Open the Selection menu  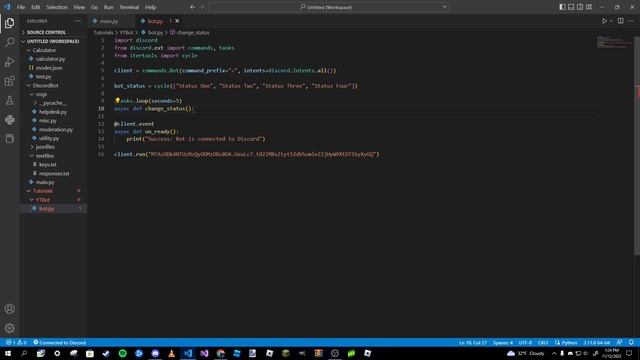57,7
